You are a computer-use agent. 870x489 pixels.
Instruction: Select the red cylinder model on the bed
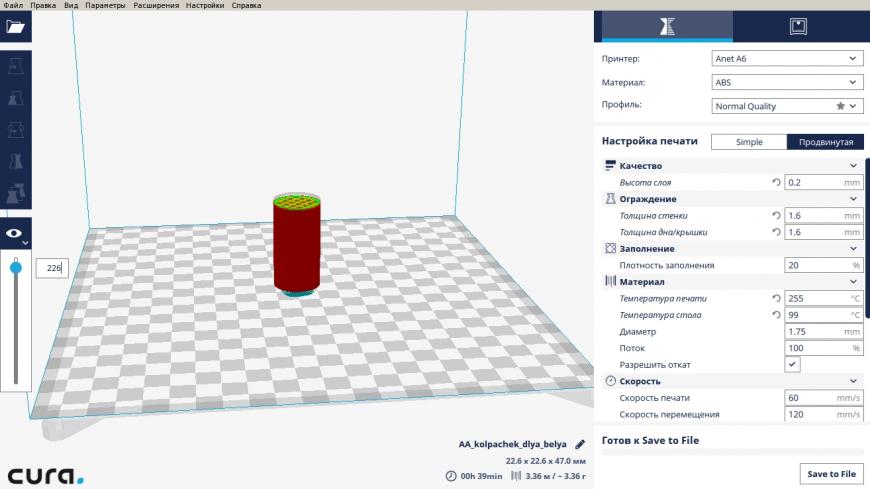(297, 244)
